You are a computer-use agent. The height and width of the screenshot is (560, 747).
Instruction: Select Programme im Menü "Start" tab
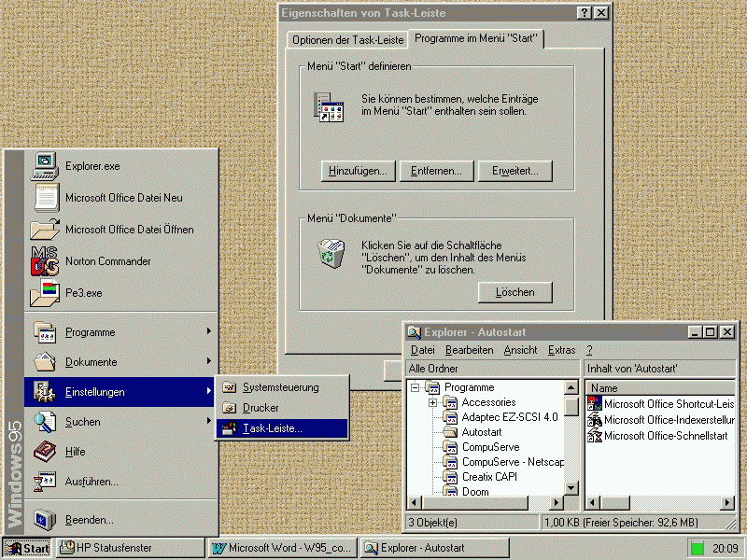pos(476,38)
